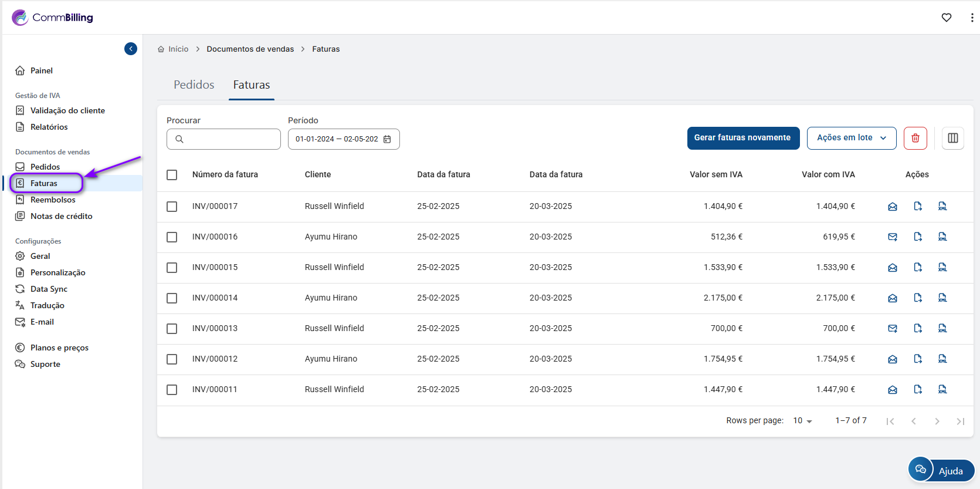980x489 pixels.
Task: Open the rows per page dropdown
Action: (x=802, y=421)
